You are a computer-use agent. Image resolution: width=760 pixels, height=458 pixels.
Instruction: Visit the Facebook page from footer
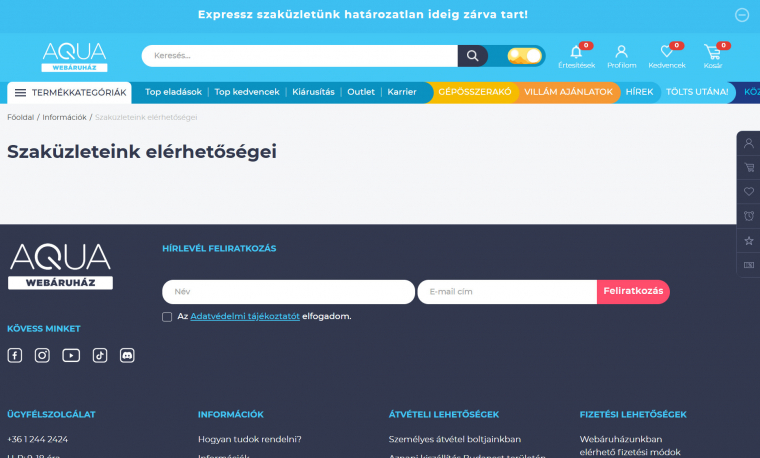point(15,355)
